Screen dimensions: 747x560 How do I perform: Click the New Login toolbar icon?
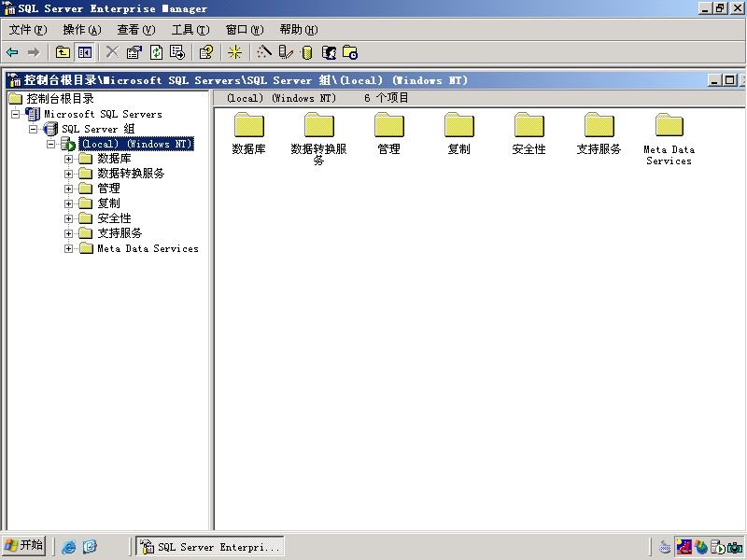tap(330, 52)
